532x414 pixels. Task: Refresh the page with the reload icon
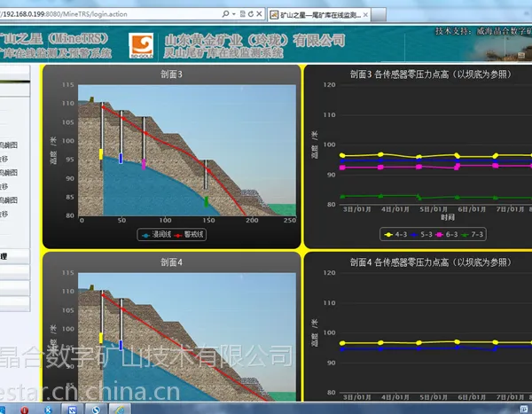(x=251, y=14)
